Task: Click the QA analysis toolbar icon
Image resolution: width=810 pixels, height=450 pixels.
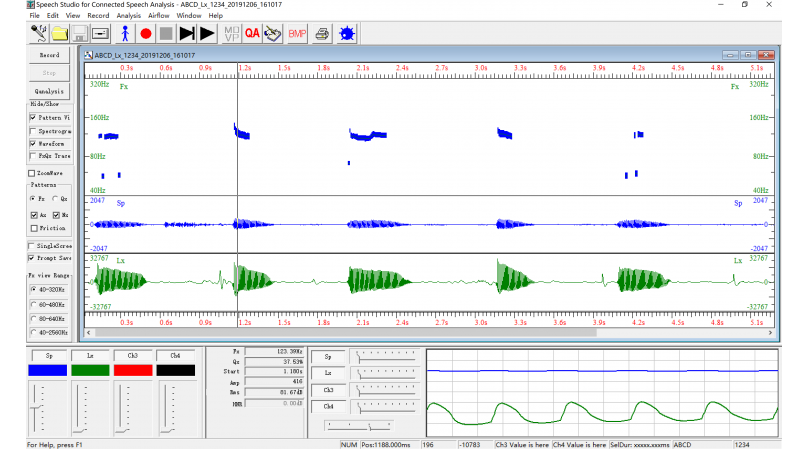Action: [252, 33]
